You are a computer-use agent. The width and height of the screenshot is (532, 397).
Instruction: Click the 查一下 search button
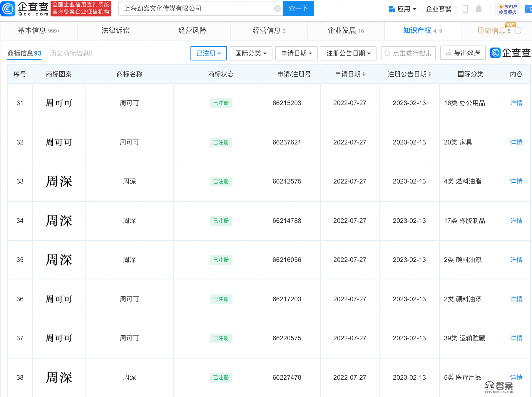(x=298, y=9)
